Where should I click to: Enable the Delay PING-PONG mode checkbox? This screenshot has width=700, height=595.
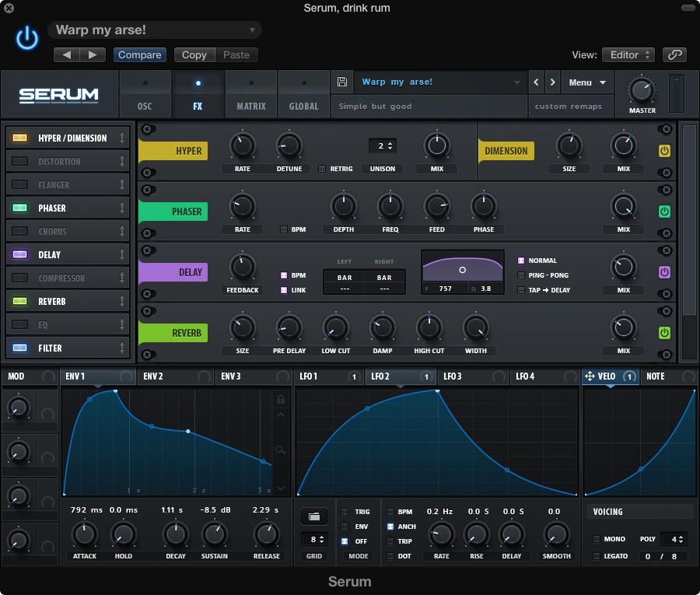521,275
